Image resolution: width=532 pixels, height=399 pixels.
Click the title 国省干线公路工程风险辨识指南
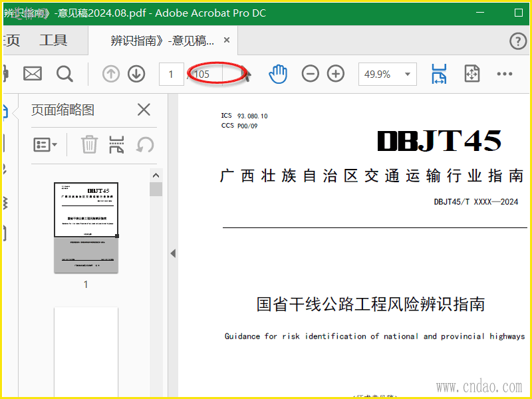[x=370, y=304]
